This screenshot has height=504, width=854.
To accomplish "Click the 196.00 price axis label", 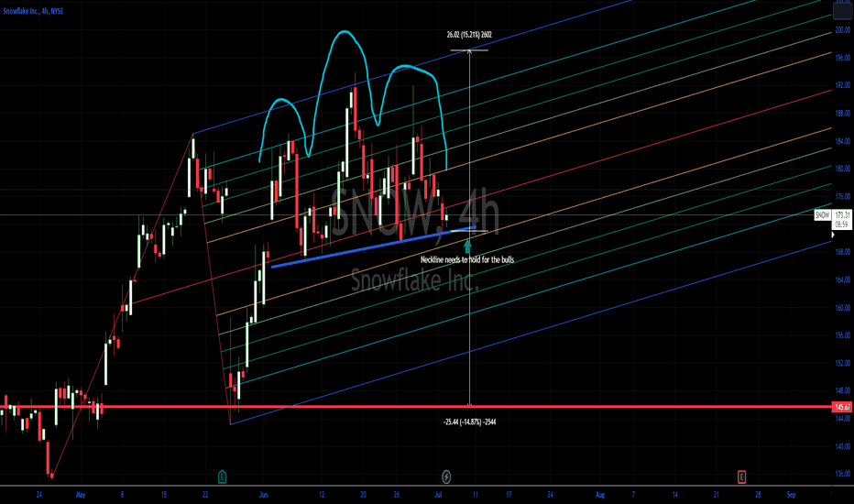I will (842, 58).
